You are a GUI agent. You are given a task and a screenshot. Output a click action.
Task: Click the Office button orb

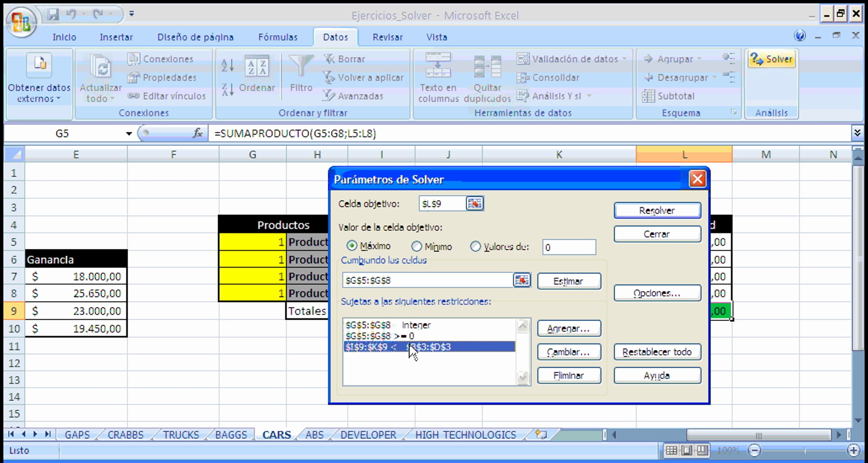pyautogui.click(x=21, y=22)
